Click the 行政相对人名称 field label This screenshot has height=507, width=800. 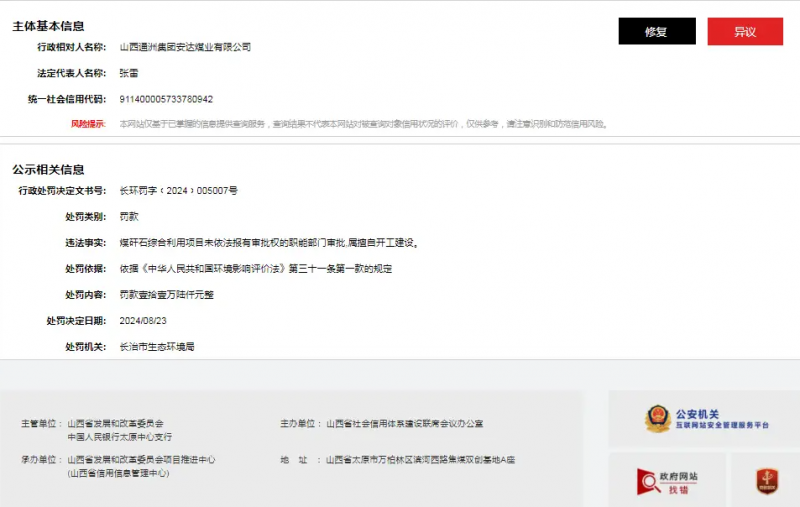tap(71, 47)
